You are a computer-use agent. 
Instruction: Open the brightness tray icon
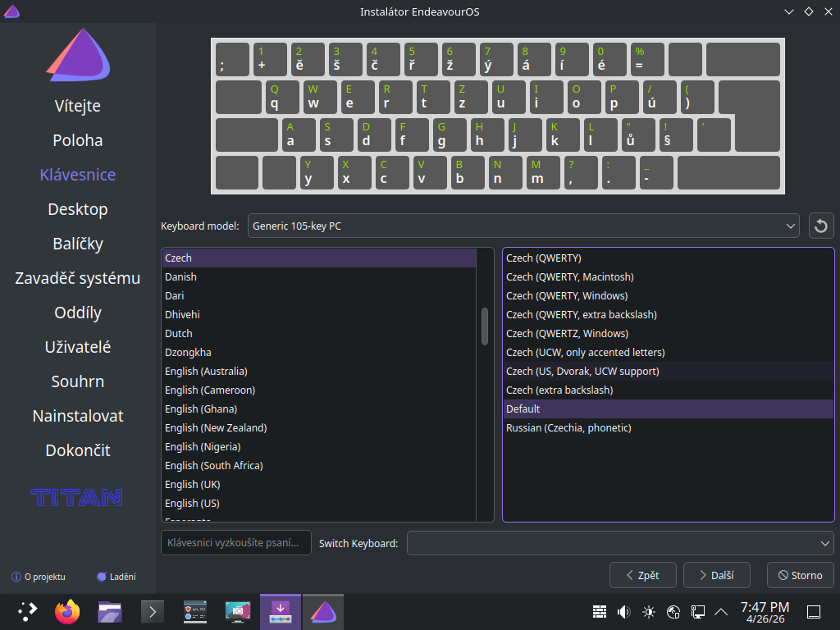(x=649, y=611)
